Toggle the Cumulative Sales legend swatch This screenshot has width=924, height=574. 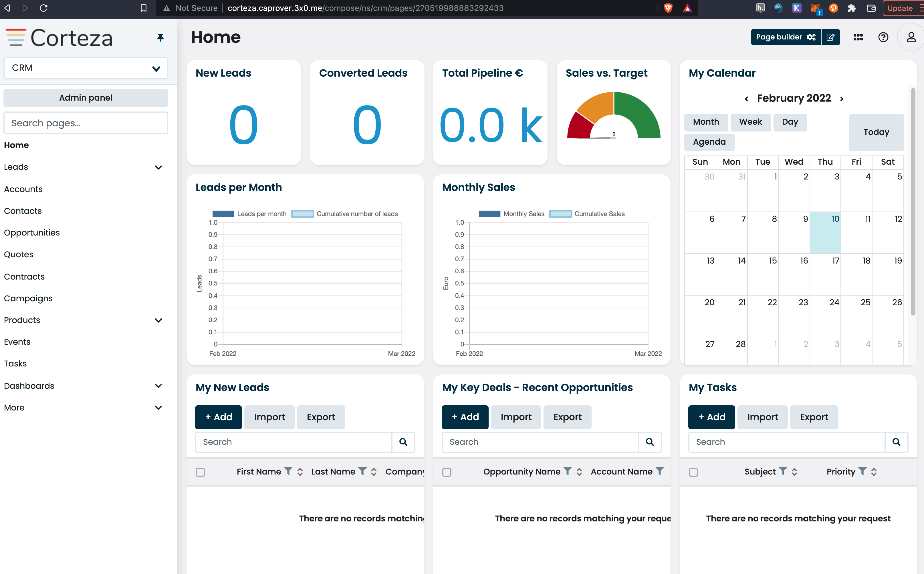coord(560,214)
